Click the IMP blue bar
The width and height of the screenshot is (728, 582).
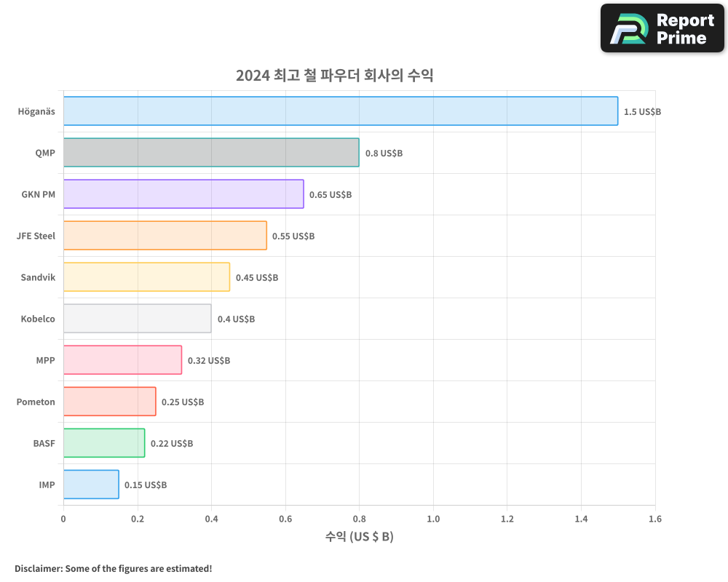tap(91, 485)
